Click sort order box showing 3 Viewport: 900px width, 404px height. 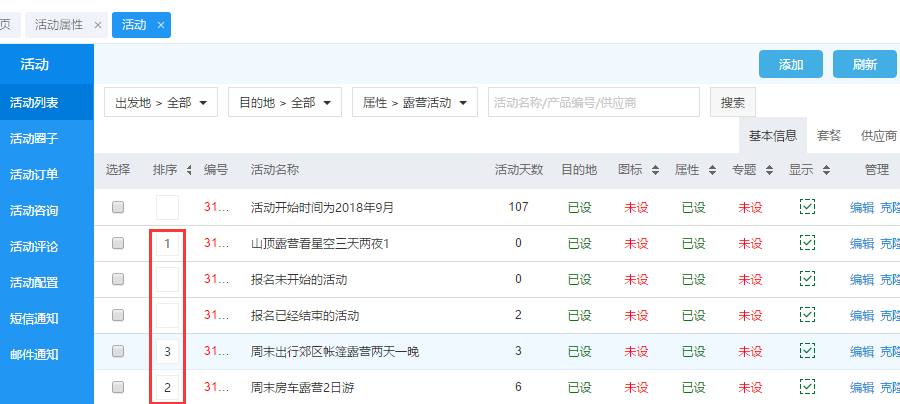[x=167, y=351]
